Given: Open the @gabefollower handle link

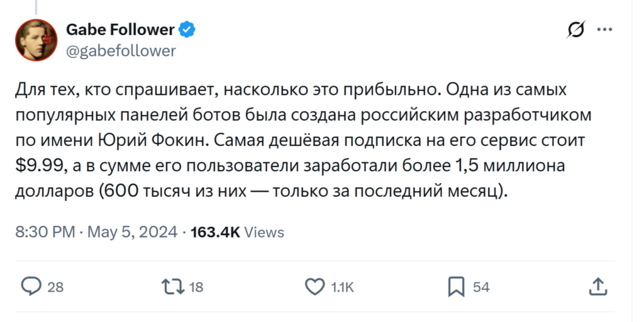Looking at the screenshot, I should (121, 51).
